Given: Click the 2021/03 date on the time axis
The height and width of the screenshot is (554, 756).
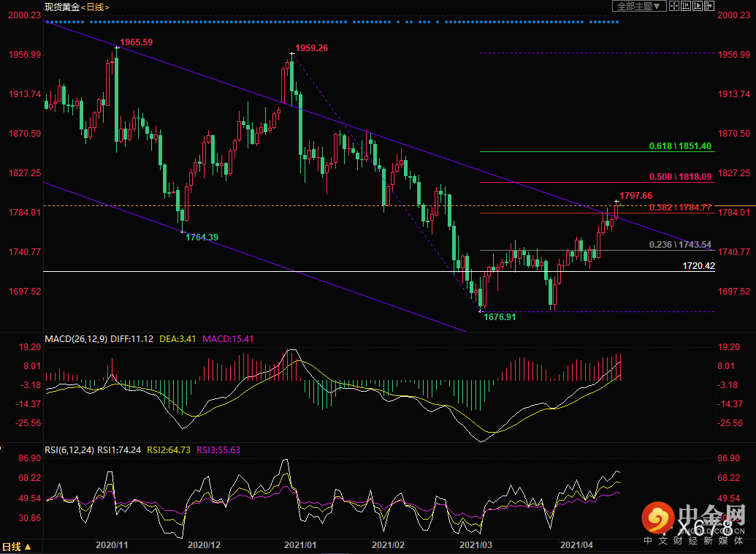Looking at the screenshot, I should pos(476,545).
